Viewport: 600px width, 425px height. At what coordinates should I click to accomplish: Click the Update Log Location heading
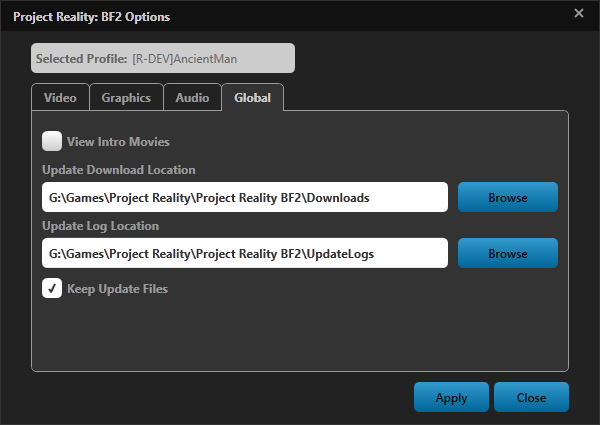(100, 226)
